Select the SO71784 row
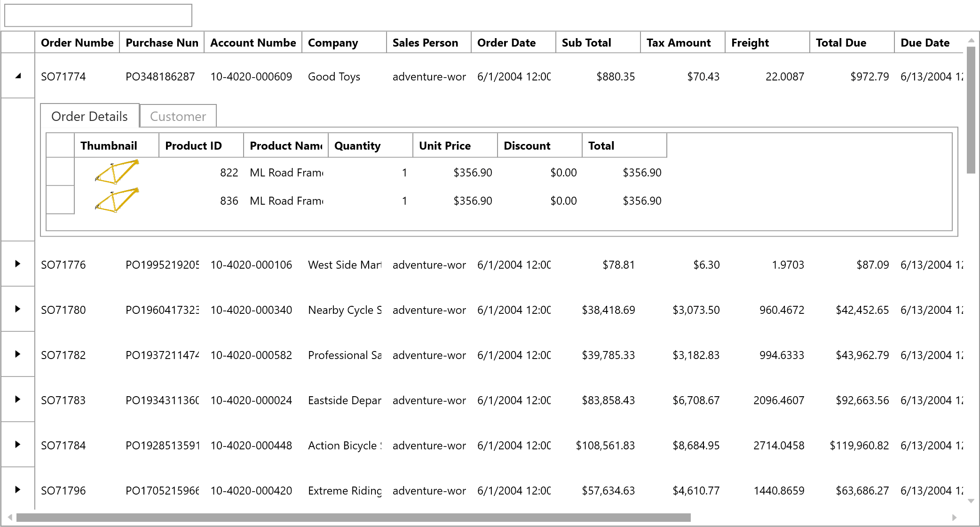 tap(63, 445)
